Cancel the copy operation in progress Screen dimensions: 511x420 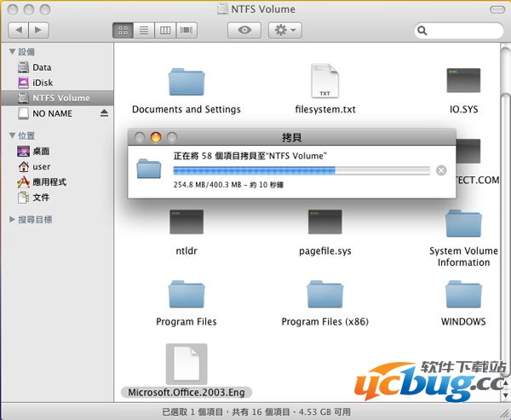[x=440, y=170]
